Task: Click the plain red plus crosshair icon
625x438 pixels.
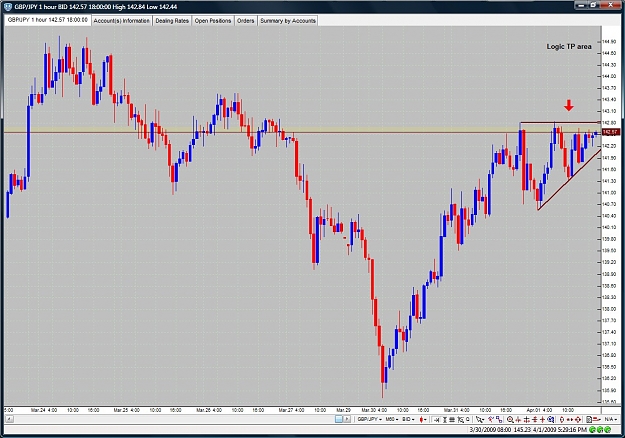Action: tap(542, 419)
